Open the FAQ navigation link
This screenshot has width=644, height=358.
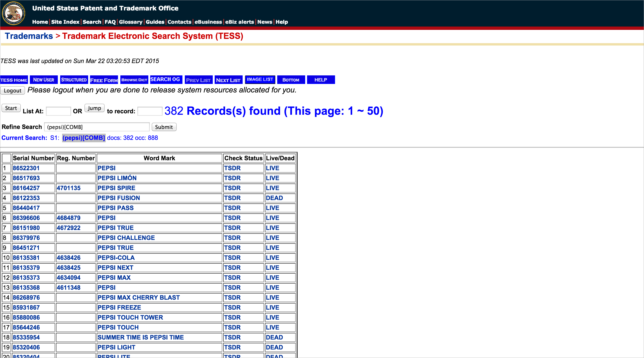click(x=110, y=22)
